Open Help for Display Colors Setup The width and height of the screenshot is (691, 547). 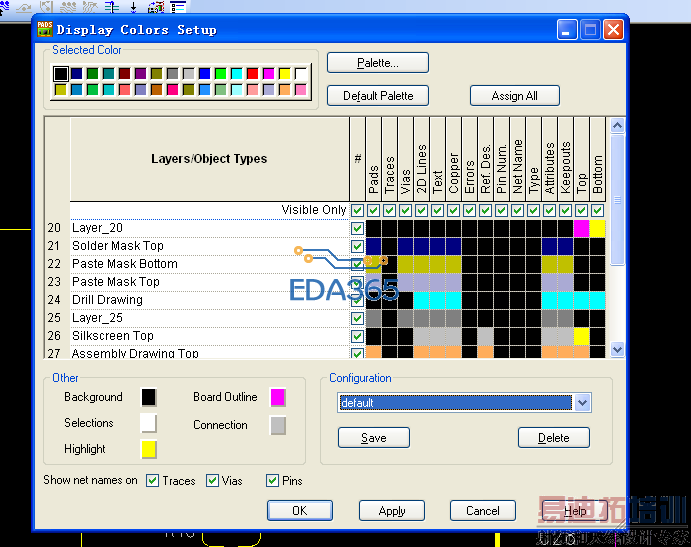(x=575, y=510)
